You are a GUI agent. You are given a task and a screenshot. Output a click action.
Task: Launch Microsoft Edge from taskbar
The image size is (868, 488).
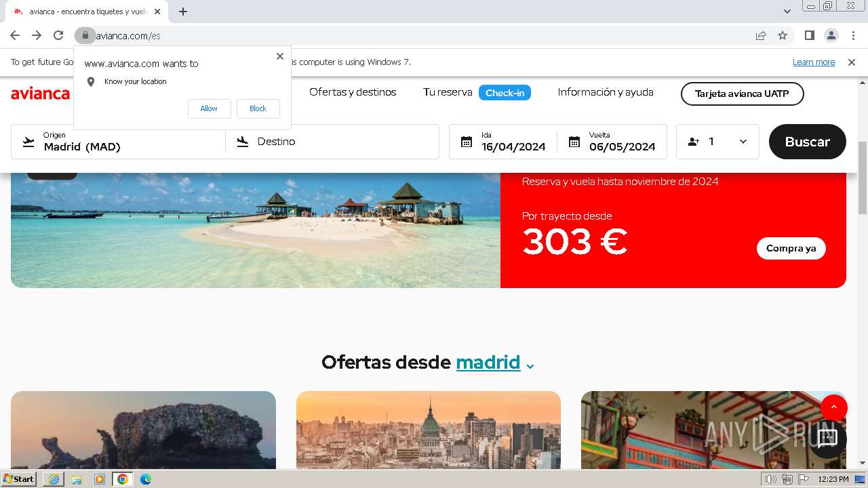click(x=146, y=479)
